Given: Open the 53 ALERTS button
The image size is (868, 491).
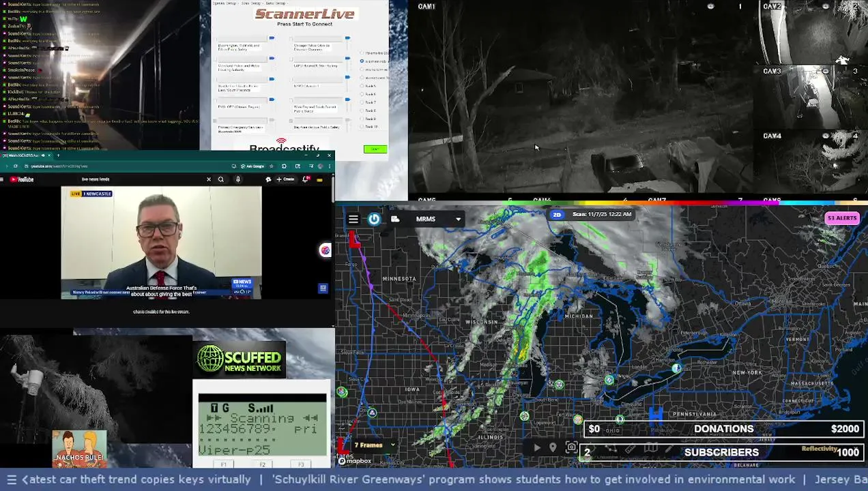Looking at the screenshot, I should [842, 218].
